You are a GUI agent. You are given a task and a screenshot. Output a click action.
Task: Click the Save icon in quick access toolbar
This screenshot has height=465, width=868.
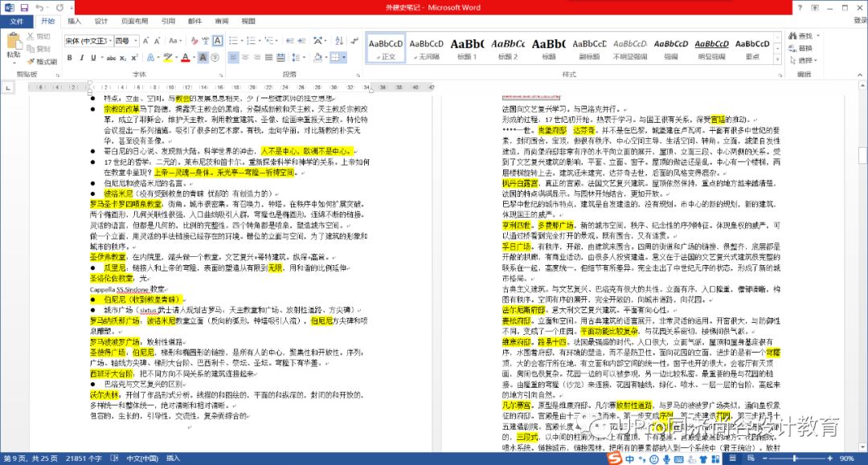pos(24,7)
